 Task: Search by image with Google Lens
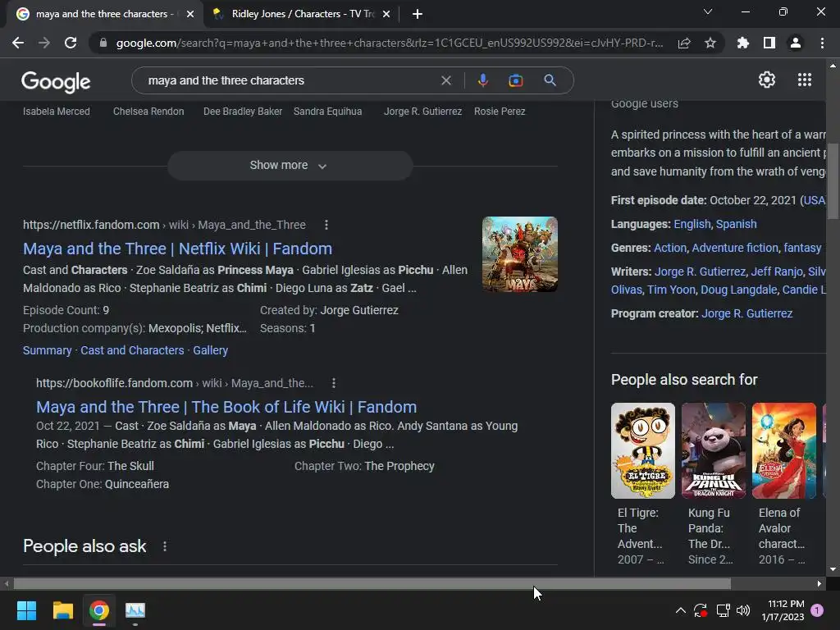click(515, 80)
